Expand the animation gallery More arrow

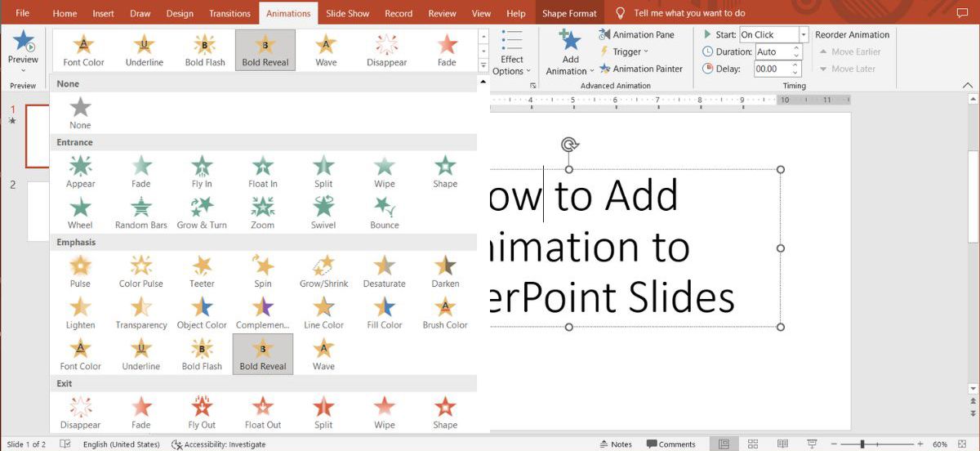click(483, 65)
